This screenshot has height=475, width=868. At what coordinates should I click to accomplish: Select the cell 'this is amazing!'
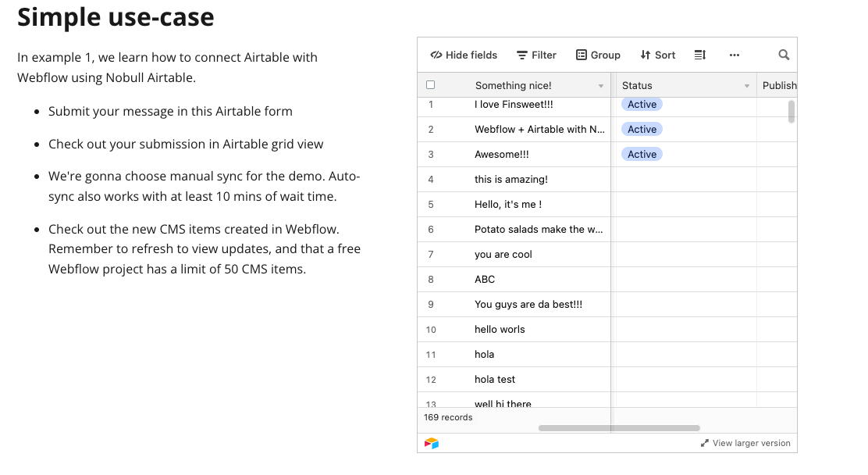(539, 179)
